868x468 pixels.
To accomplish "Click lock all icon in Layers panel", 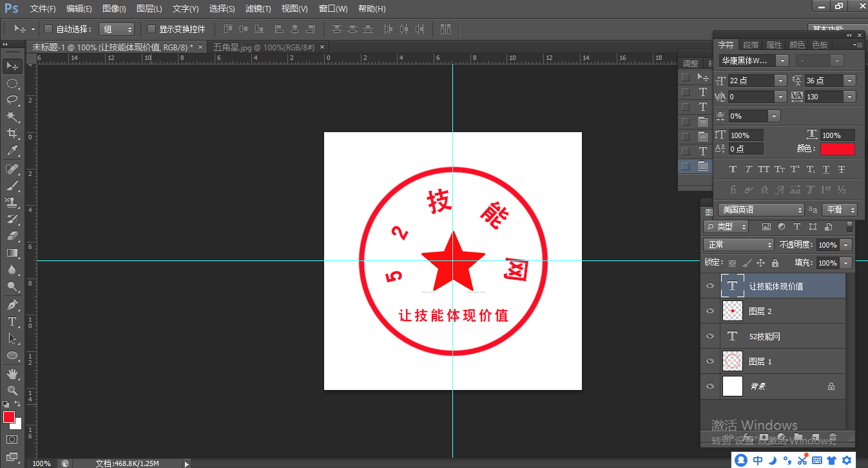I will [775, 263].
